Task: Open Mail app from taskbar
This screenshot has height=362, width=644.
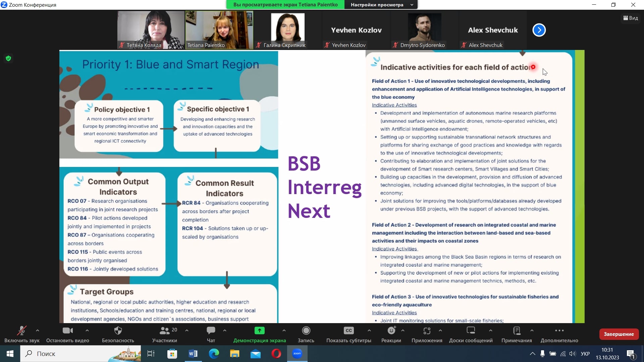Action: pyautogui.click(x=256, y=354)
